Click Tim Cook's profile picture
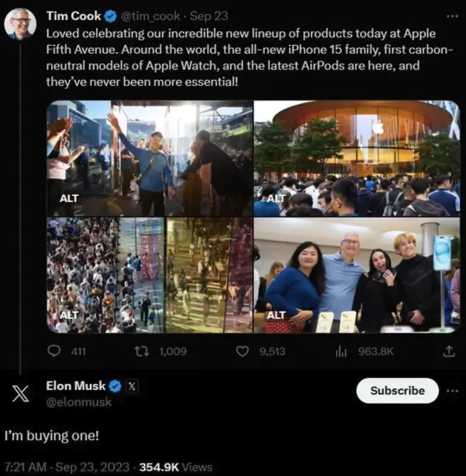Image resolution: width=466 pixels, height=476 pixels. coord(20,24)
